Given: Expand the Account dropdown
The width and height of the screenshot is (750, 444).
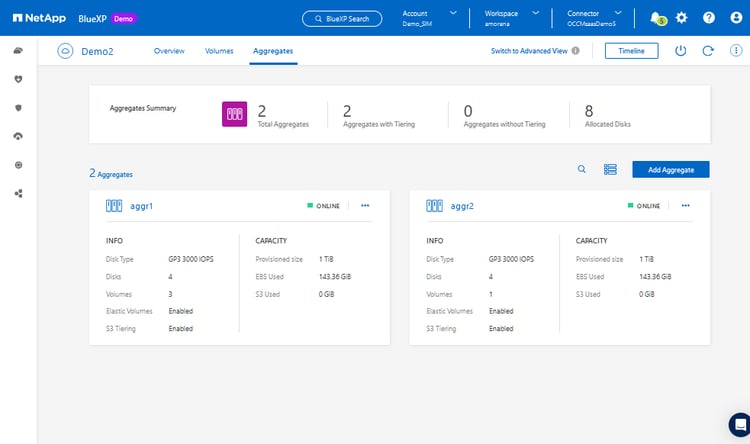Looking at the screenshot, I should tap(453, 13).
